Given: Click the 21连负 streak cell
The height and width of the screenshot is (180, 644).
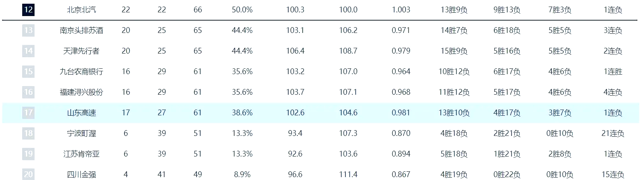Looking at the screenshot, I should [613, 133].
